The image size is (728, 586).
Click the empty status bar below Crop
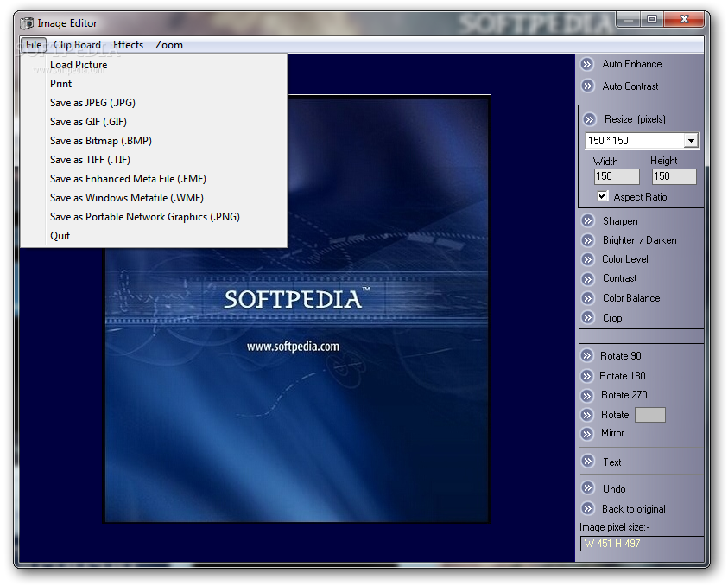641,336
